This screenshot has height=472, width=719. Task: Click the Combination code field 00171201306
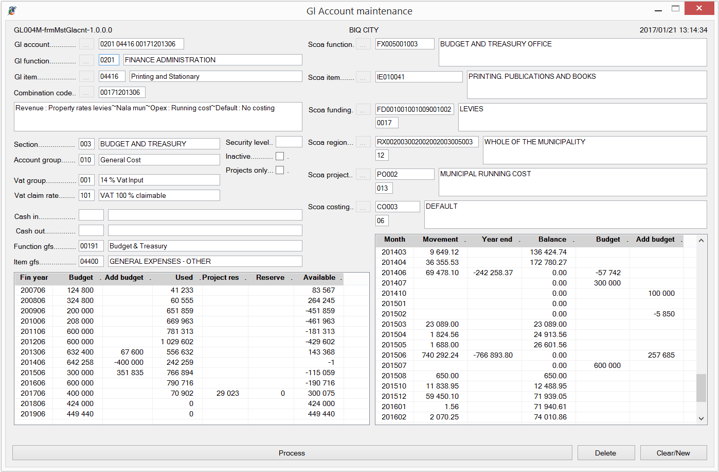122,92
